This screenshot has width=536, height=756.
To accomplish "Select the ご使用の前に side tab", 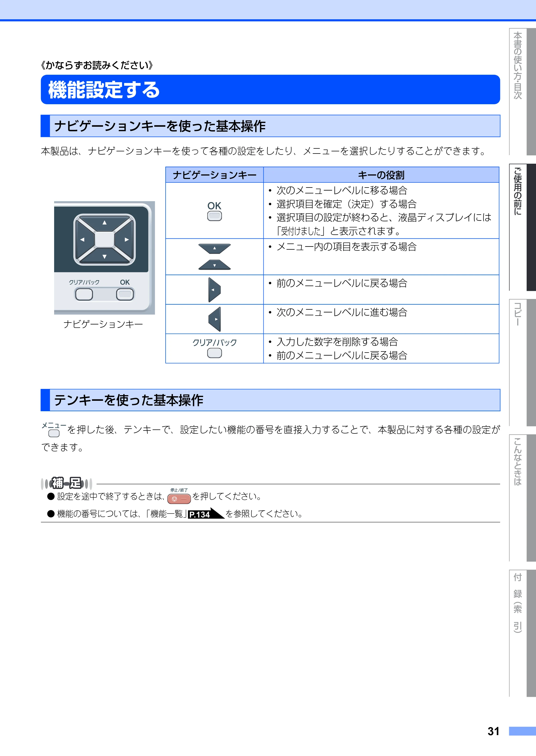I will (523, 227).
